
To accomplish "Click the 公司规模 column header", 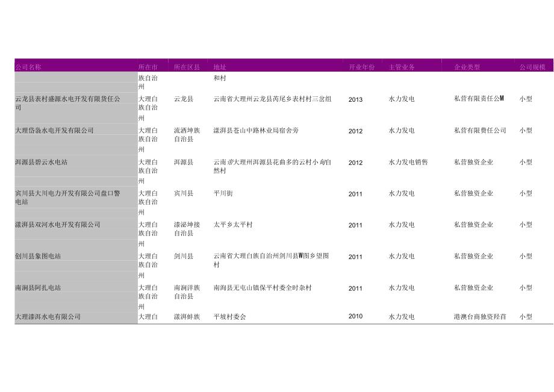I will [532, 67].
